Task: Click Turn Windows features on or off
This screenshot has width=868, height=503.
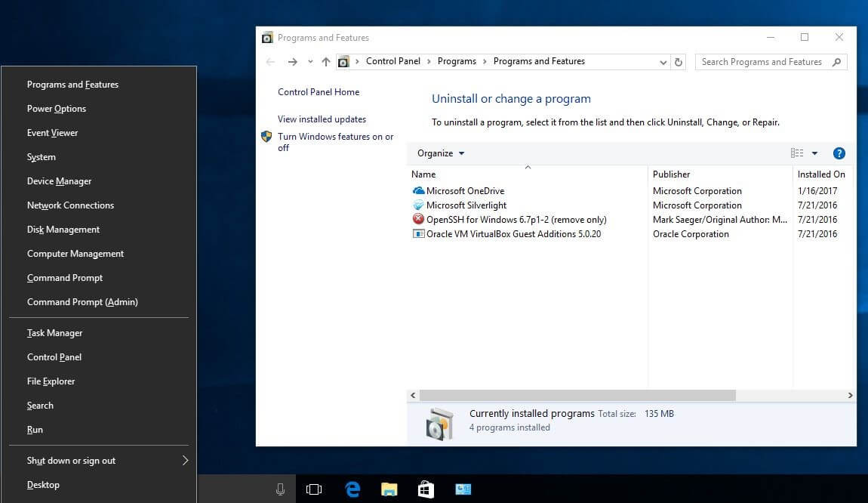Action: pos(335,142)
